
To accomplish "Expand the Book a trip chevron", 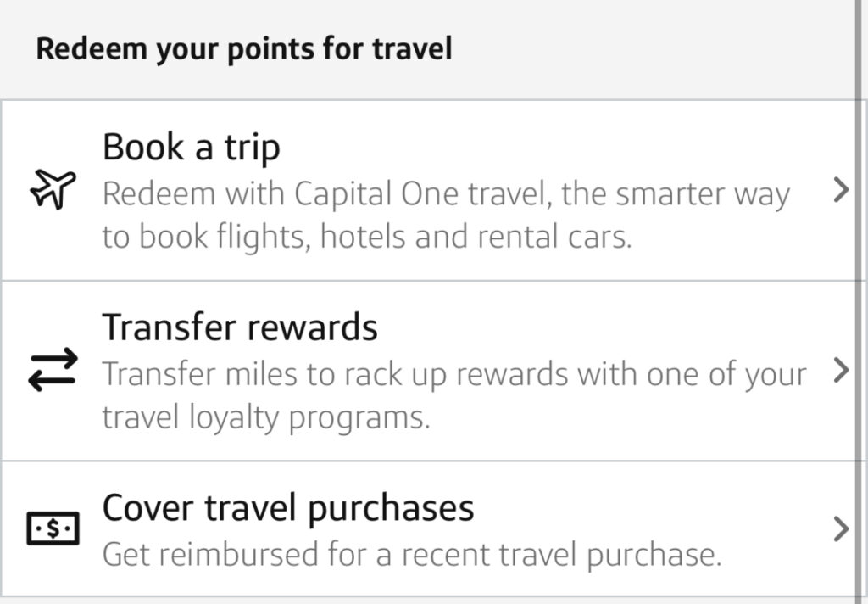I will tap(842, 190).
